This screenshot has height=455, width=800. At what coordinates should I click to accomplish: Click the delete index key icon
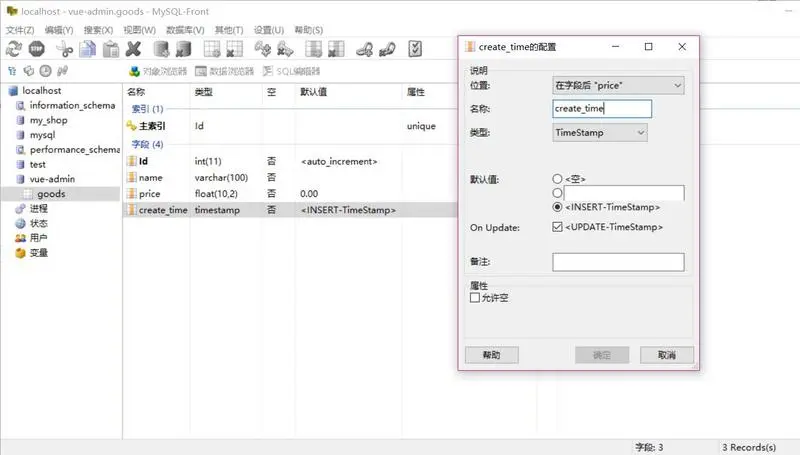coord(285,49)
